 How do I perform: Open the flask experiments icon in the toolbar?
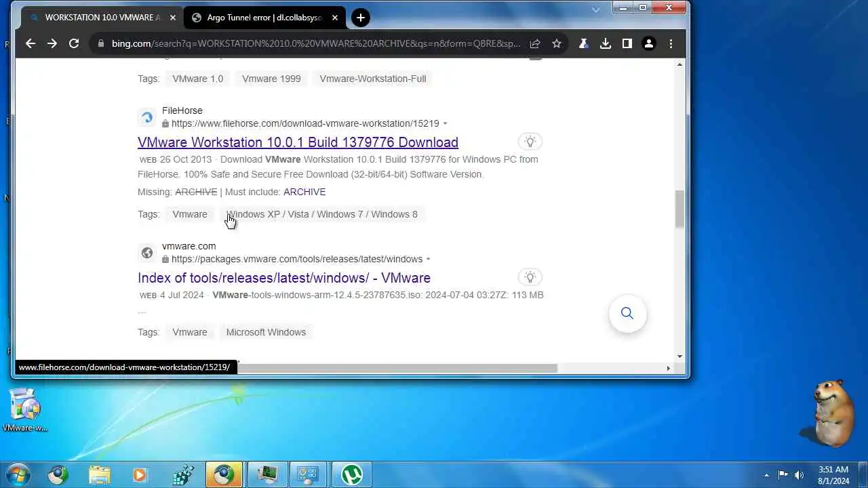coord(583,43)
